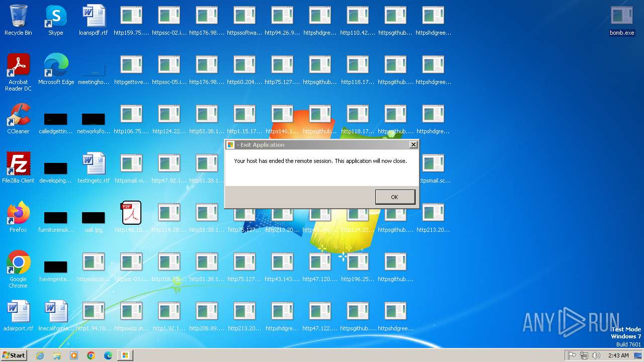Viewport: 644px width, 362px height.
Task: Open the FileZilla Client shortcut
Action: 18,168
